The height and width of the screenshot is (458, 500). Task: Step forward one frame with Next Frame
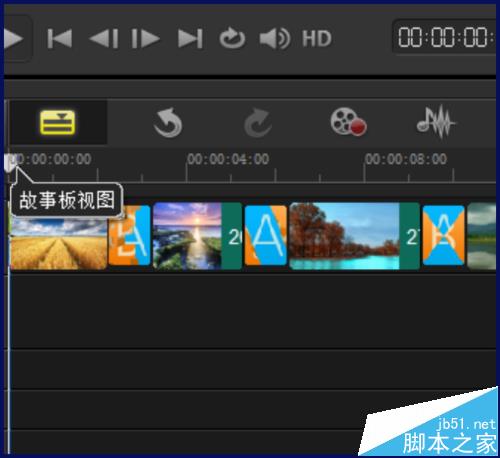pos(146,39)
